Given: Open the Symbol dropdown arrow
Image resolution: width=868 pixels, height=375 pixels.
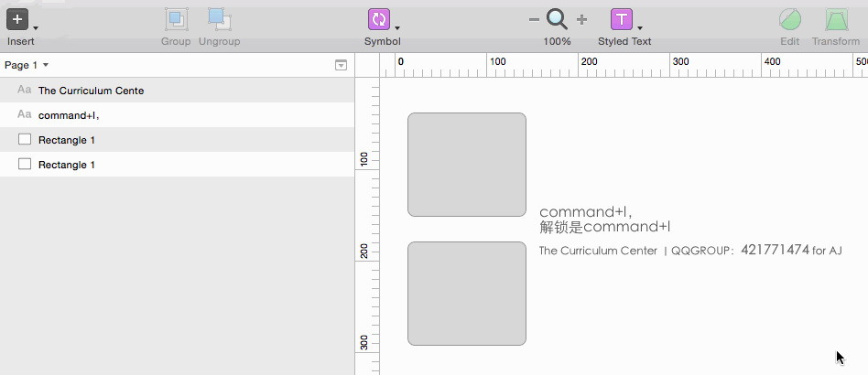Looking at the screenshot, I should pyautogui.click(x=397, y=27).
